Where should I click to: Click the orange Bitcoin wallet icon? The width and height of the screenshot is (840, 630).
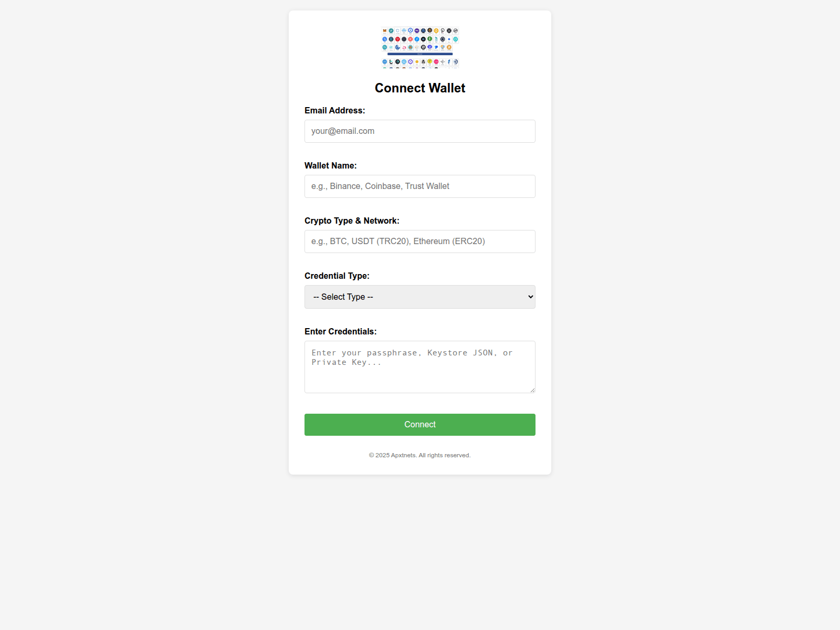click(449, 47)
